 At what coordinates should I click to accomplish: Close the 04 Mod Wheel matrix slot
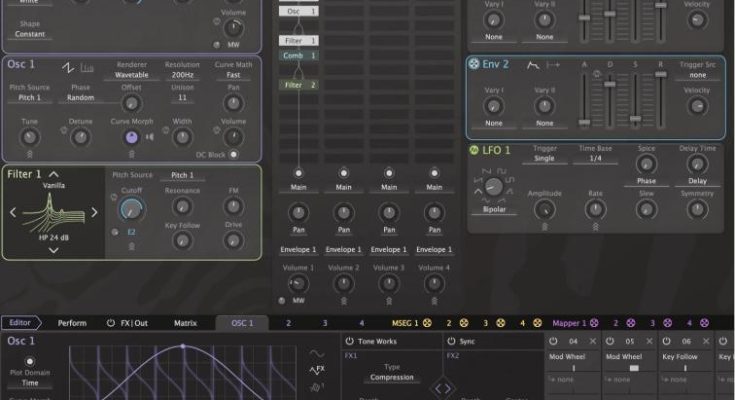(x=592, y=342)
